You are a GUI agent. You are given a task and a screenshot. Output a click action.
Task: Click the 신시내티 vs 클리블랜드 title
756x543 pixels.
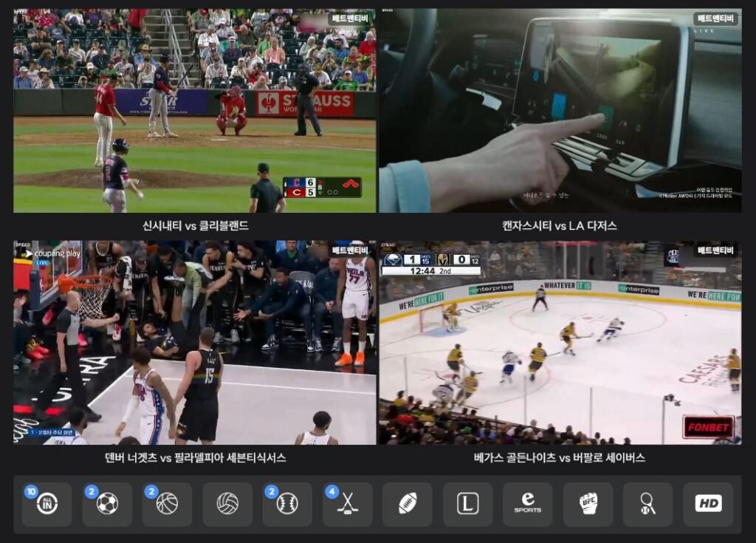(195, 225)
